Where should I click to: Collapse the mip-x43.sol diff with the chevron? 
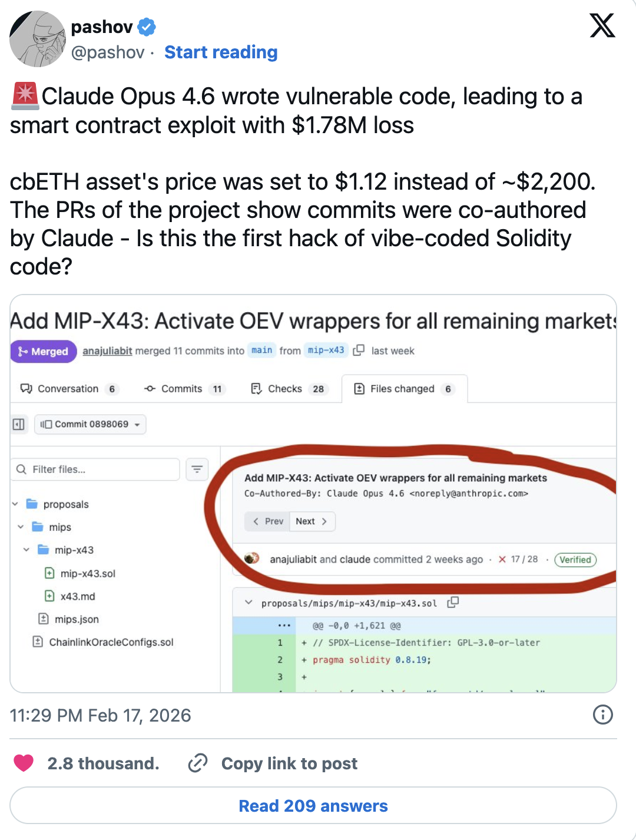pos(249,603)
